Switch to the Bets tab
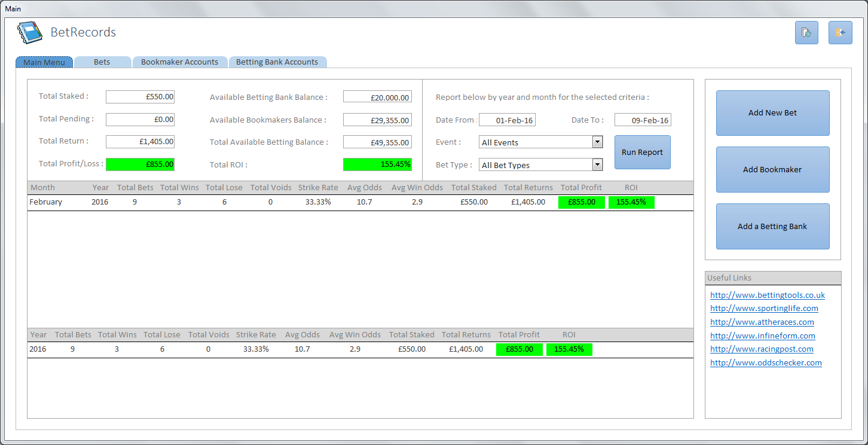 click(102, 62)
